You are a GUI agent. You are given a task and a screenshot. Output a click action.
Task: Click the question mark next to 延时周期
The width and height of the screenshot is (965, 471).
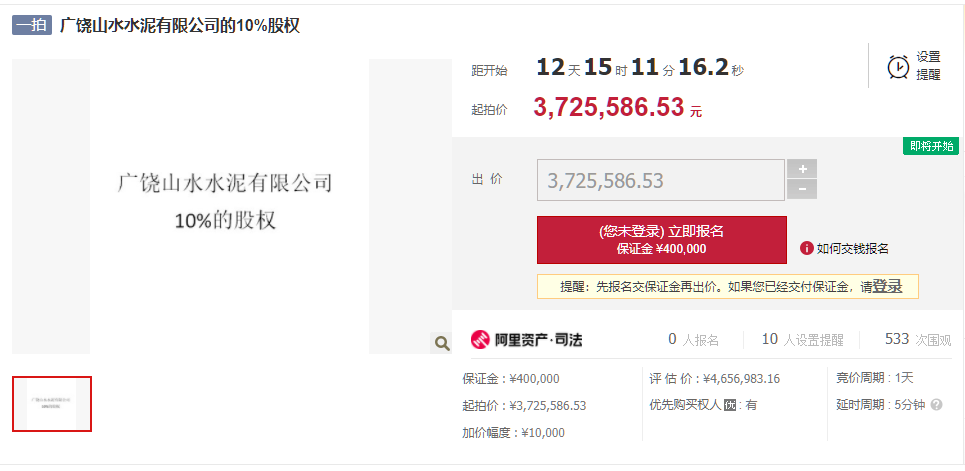click(x=937, y=405)
